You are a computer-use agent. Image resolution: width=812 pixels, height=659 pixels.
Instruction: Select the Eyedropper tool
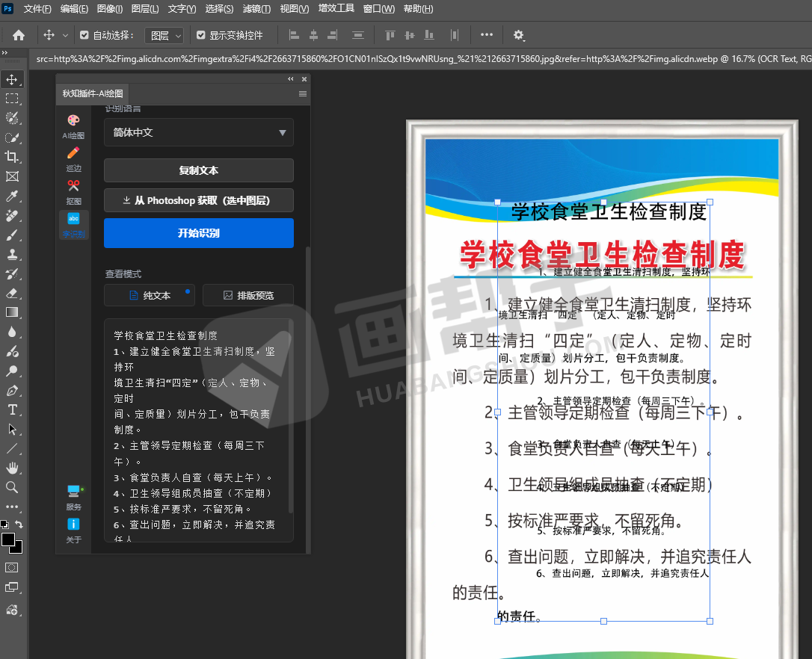pos(12,196)
